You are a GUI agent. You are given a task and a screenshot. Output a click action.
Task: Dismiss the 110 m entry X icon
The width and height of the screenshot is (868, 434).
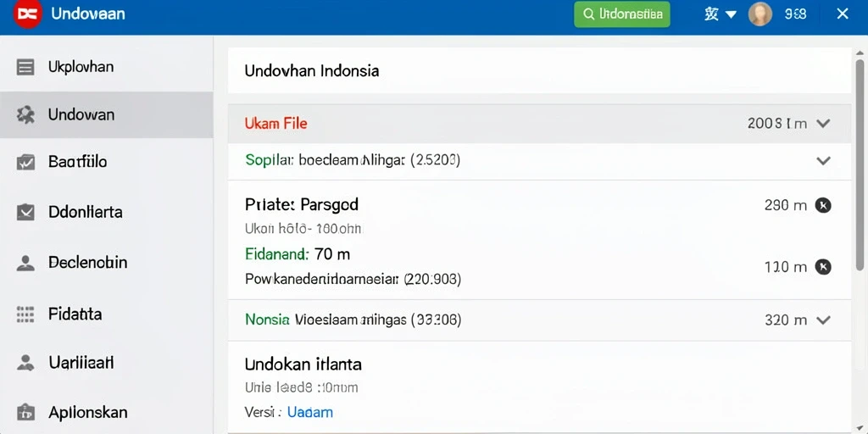tap(823, 267)
